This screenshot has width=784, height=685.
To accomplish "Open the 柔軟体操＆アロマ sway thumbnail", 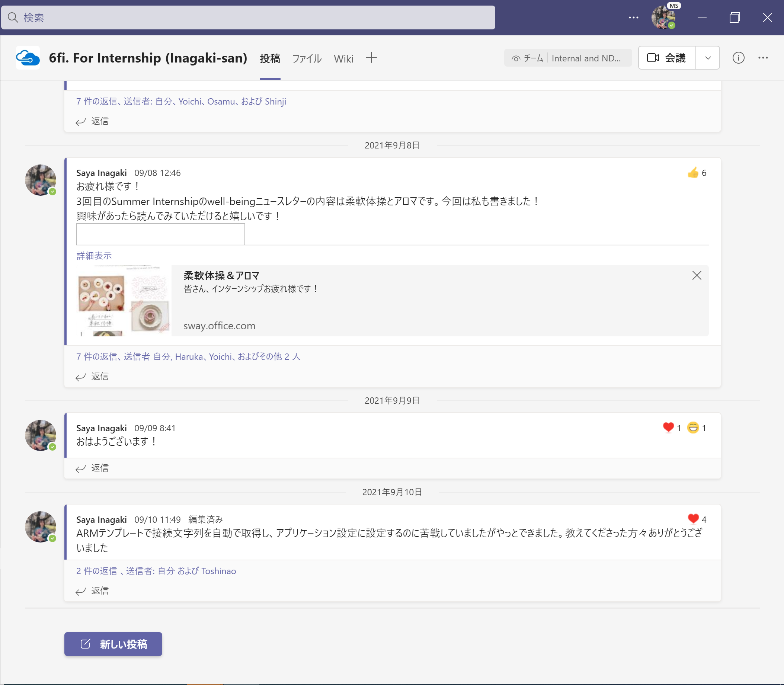I will click(124, 301).
